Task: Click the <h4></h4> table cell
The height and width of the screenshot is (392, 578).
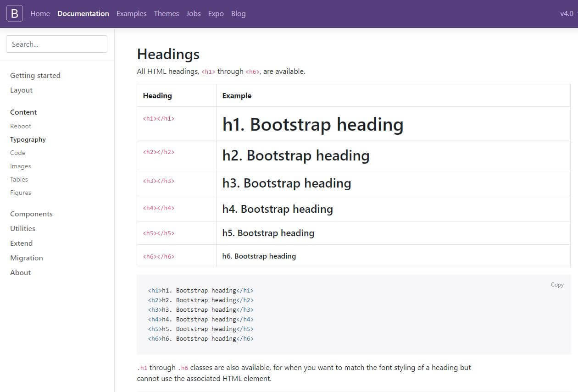Action: click(177, 209)
